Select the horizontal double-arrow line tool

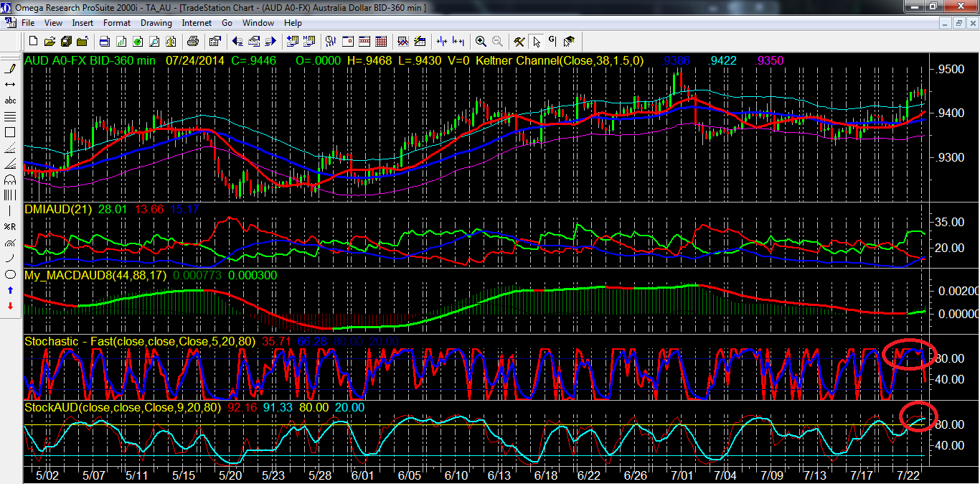11,85
